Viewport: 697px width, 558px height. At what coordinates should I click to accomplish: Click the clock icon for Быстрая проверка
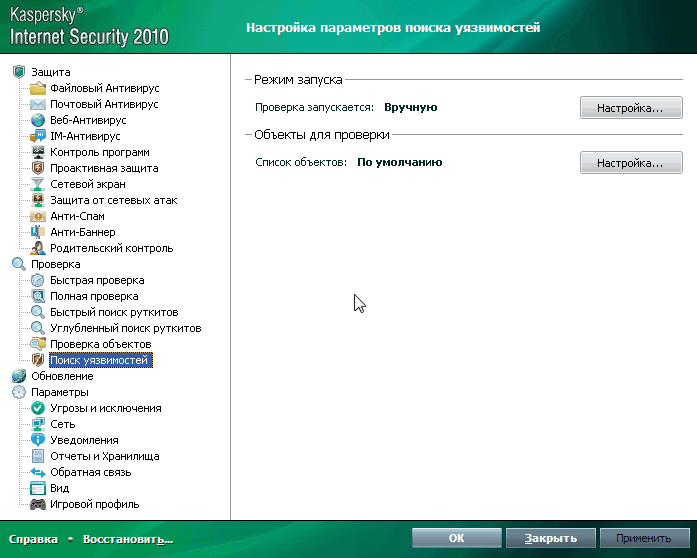[x=38, y=280]
